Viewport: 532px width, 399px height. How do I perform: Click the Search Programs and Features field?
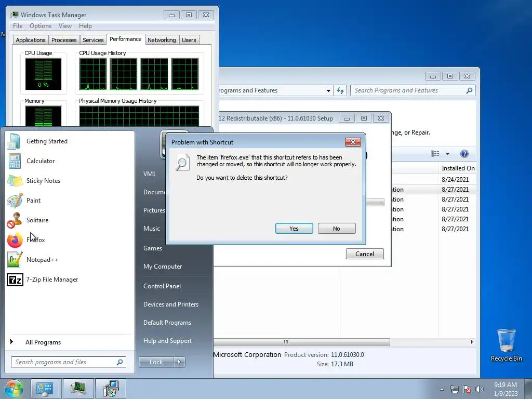point(413,90)
